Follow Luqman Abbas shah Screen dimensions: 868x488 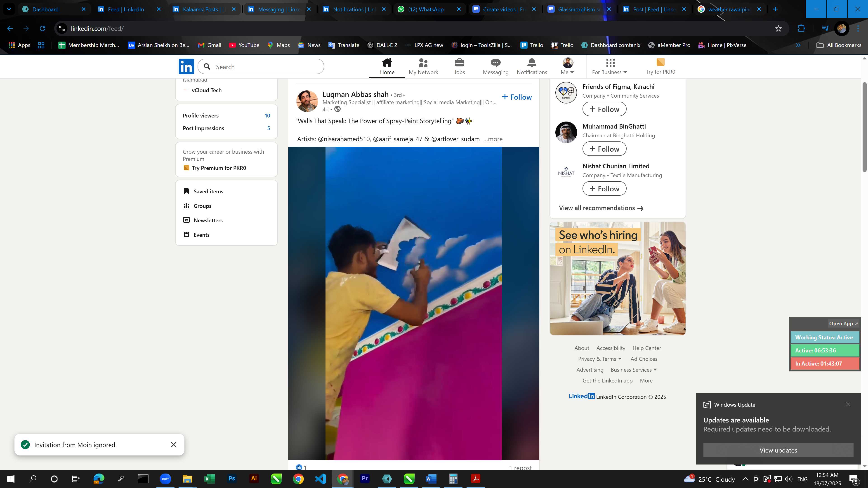click(x=517, y=97)
